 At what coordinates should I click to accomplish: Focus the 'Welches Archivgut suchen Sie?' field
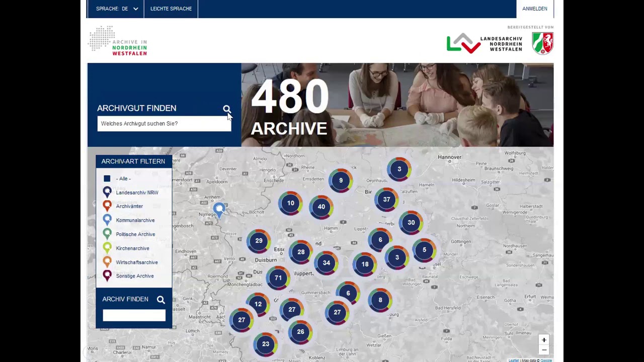point(164,124)
